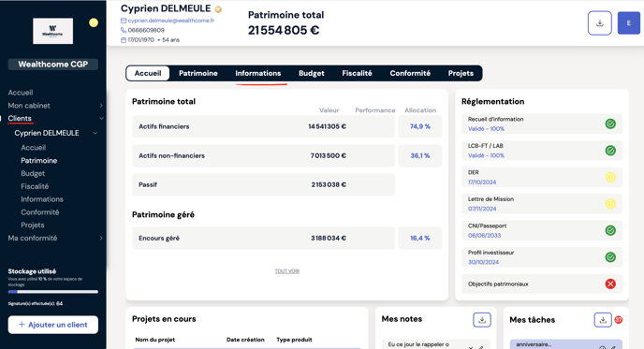Click the green check for Profil investisseur
Screen dimensions: 644x349
(x=610, y=257)
